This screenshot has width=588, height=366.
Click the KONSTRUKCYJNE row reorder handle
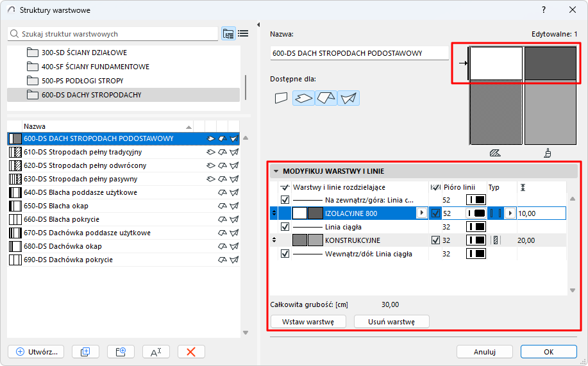click(274, 240)
